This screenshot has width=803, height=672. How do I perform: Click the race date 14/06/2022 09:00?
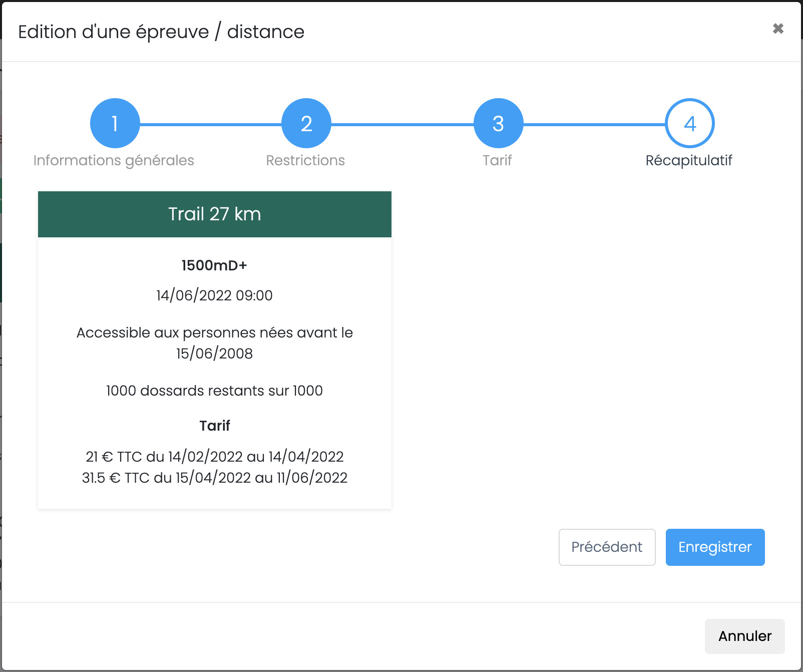pos(214,295)
